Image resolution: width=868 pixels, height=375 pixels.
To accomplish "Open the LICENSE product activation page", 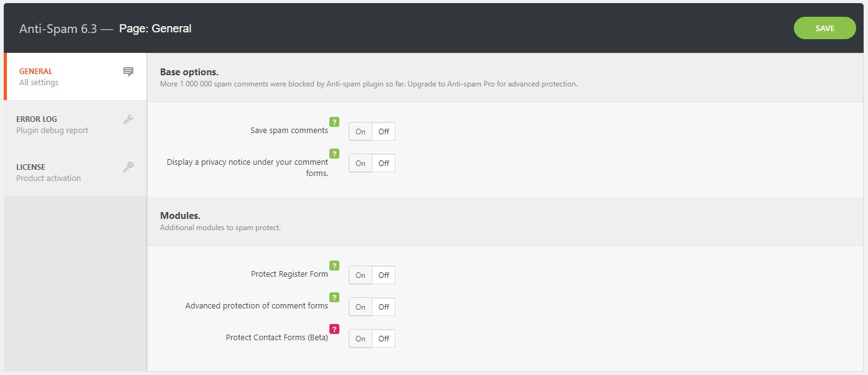I will [x=62, y=172].
